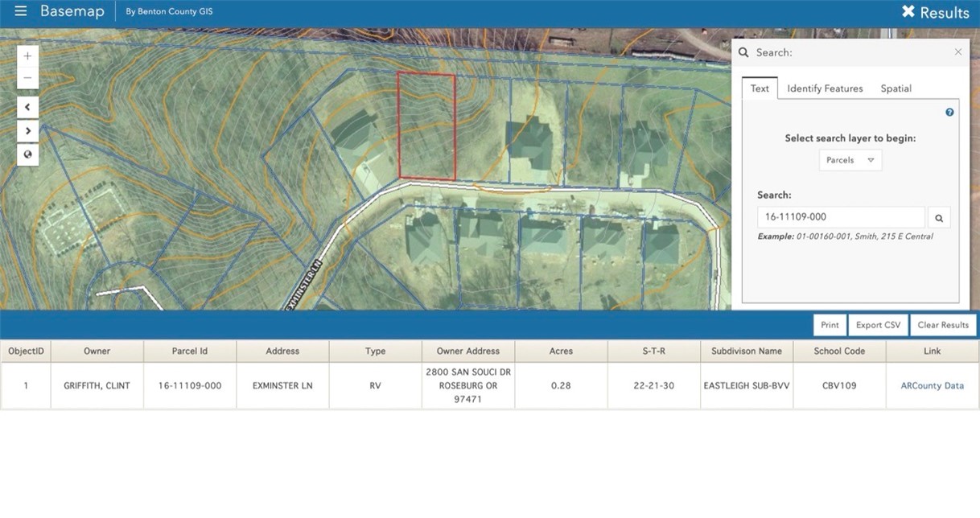Switch to the Identify Features tab
980x518 pixels.
point(825,88)
